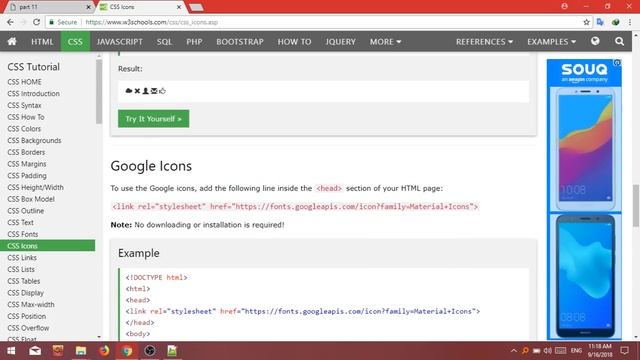Select CSS Icons in sidebar
Image resolution: width=640 pixels, height=360 pixels.
47,246
